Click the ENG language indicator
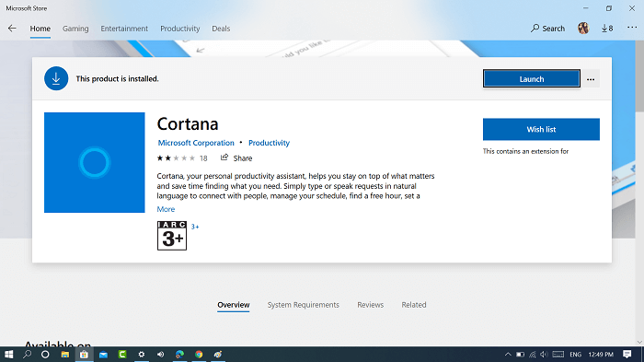The width and height of the screenshot is (644, 362). 575,355
